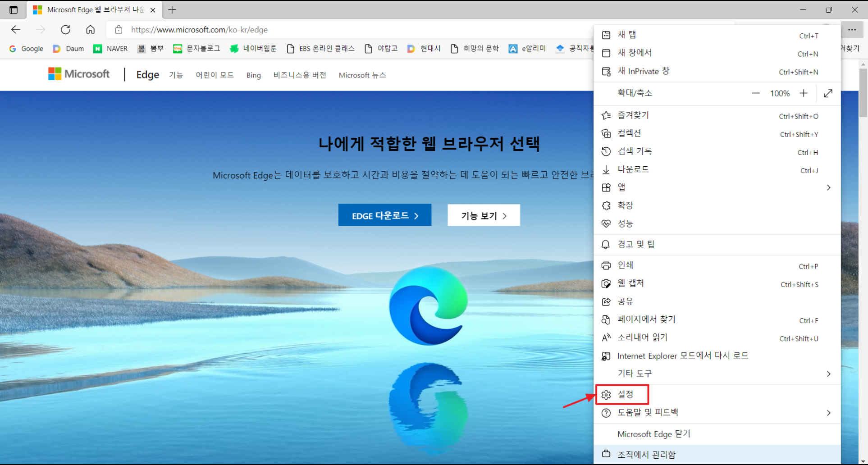Close the Microsoft Edge tab
This screenshot has height=465, width=868.
click(153, 10)
